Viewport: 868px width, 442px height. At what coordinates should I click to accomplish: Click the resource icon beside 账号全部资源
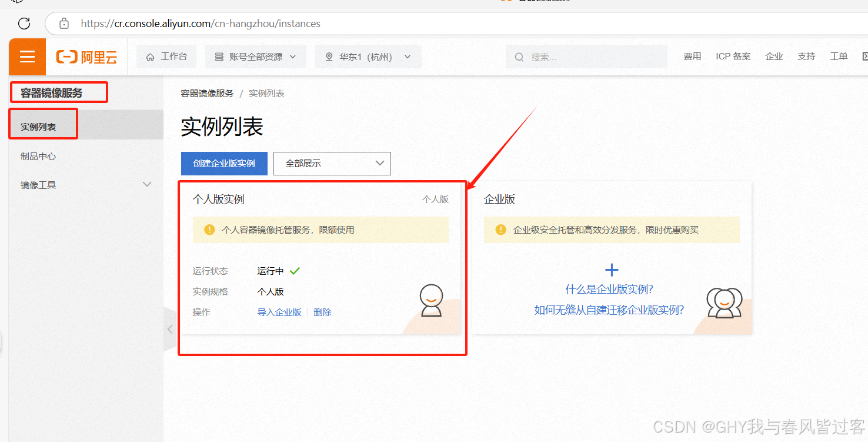coord(219,57)
